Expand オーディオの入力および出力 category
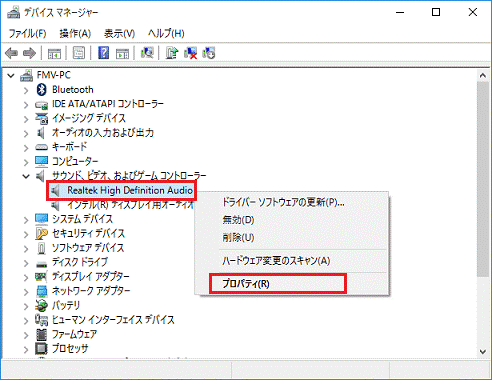492x380 pixels. [26, 133]
